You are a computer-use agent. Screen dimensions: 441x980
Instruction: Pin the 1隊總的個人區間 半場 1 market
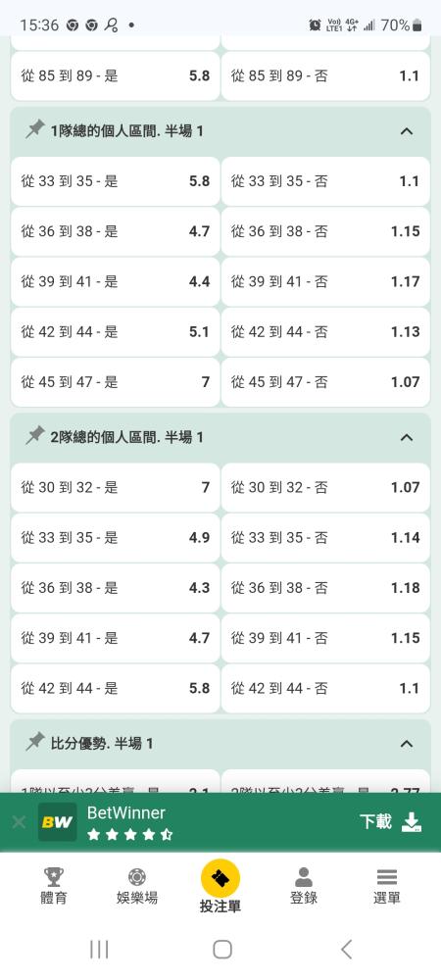coord(35,130)
